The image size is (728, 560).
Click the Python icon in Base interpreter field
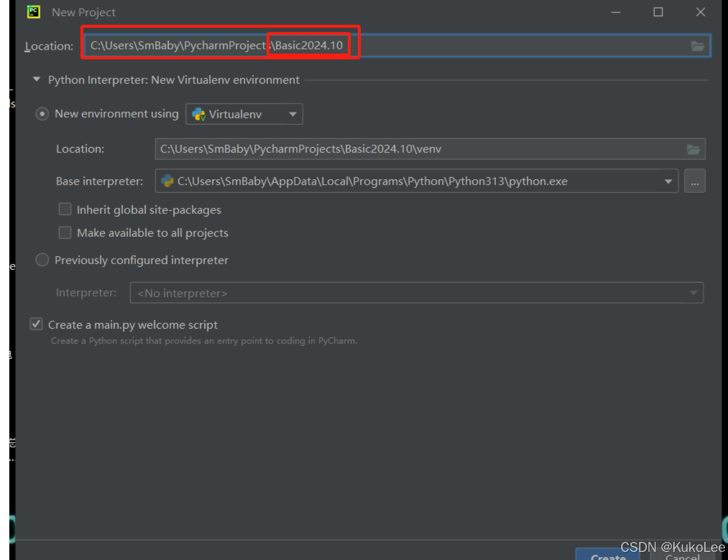pos(167,181)
